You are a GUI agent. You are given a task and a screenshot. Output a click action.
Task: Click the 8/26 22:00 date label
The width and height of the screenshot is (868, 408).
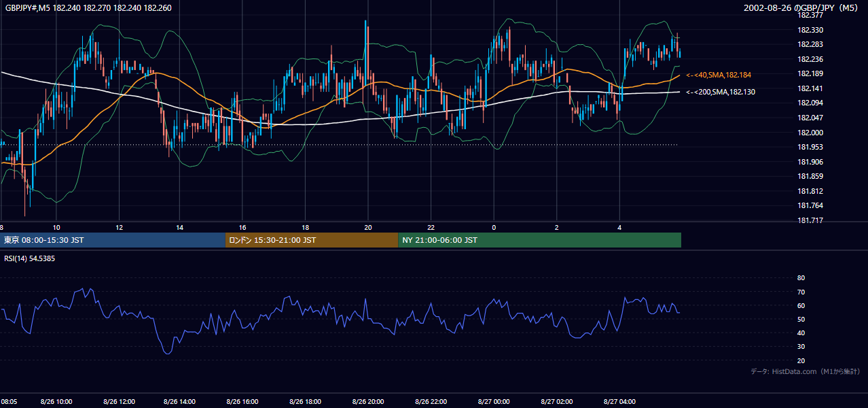click(x=431, y=402)
